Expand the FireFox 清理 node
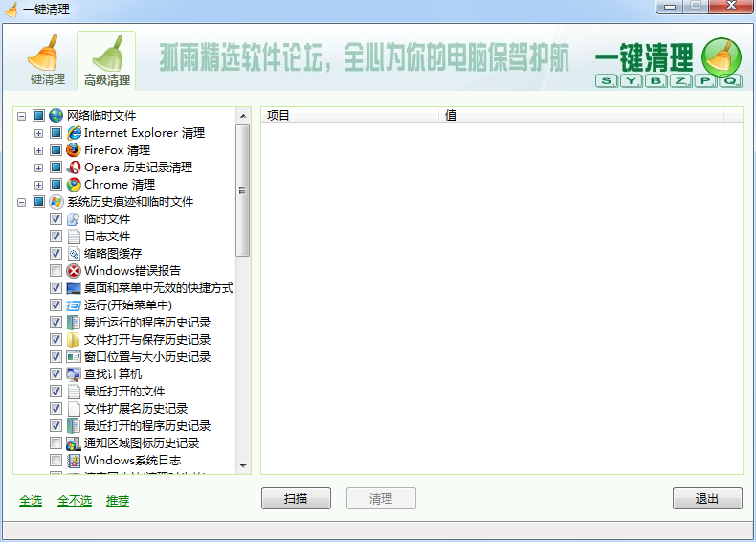Screen dimensions: 756x542 coord(38,151)
